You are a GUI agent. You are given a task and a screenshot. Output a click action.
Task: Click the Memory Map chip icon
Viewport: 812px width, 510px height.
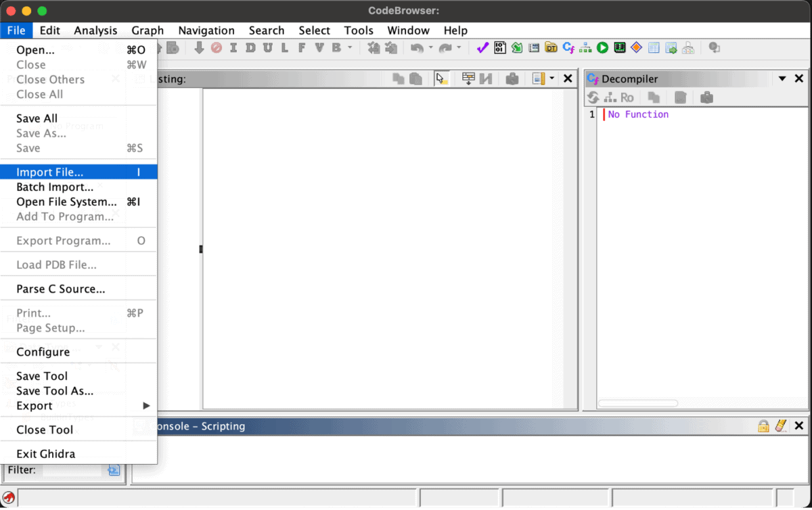(619, 47)
